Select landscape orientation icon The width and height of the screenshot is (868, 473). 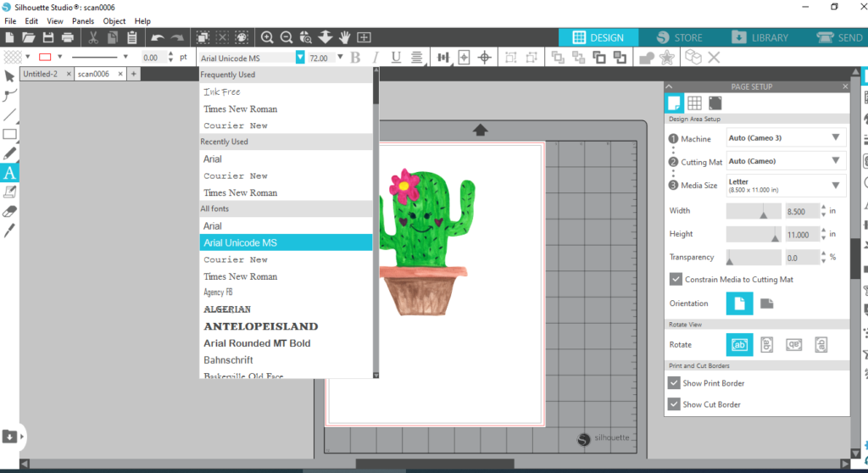[765, 303]
